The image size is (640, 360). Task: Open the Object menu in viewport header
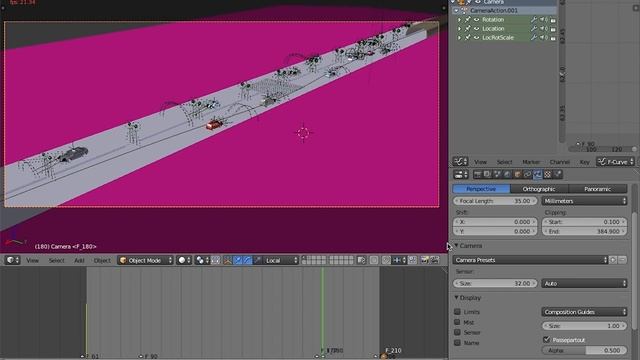[102, 260]
